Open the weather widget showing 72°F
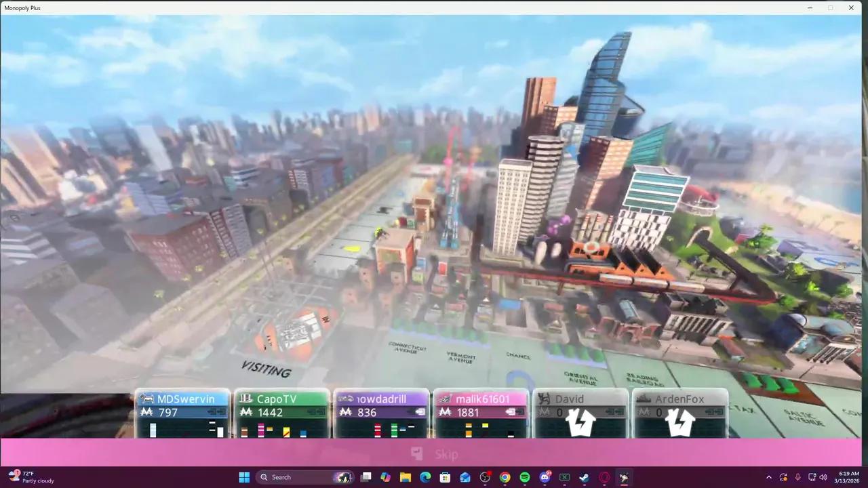868x488 pixels. [31, 477]
